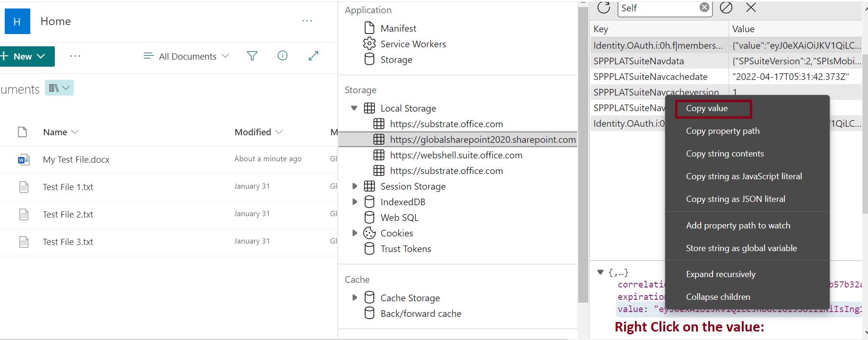Collapse the Local Storage tree node
The height and width of the screenshot is (340, 868).
click(x=354, y=108)
